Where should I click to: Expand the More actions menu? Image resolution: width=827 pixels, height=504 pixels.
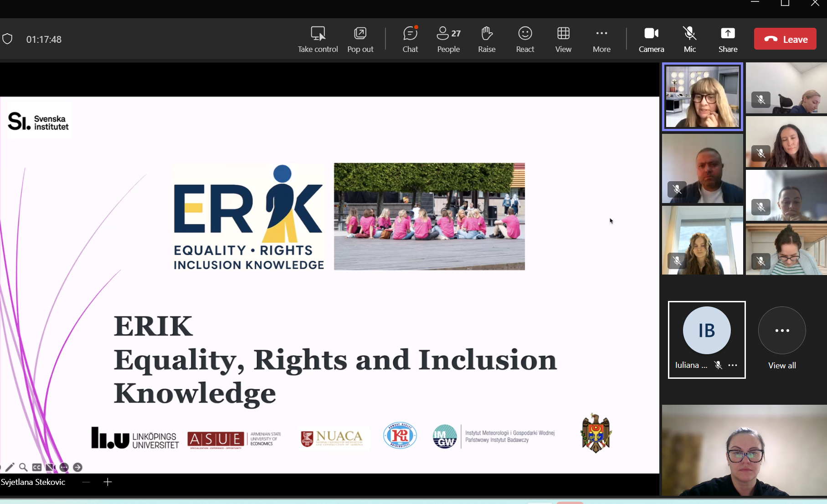click(601, 39)
